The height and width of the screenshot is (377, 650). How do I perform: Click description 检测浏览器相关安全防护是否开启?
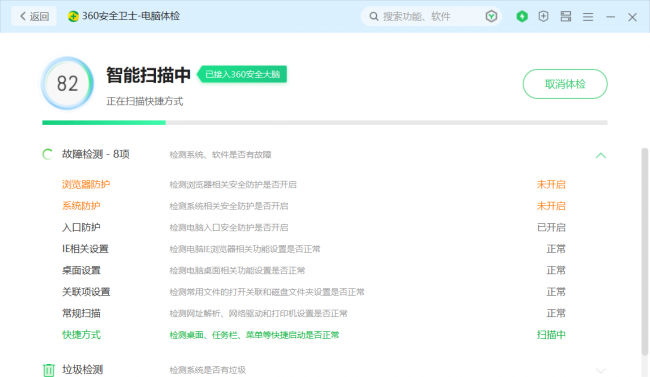pyautogui.click(x=233, y=185)
